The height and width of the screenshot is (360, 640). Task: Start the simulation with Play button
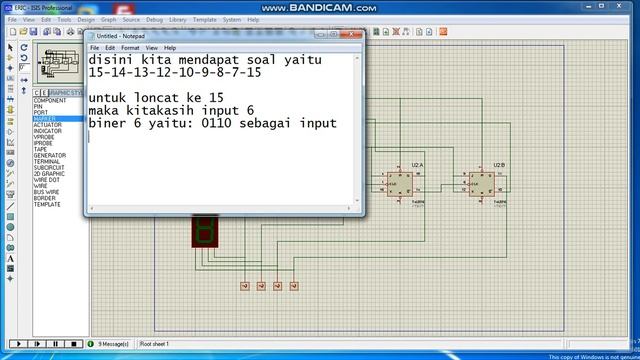[18, 344]
